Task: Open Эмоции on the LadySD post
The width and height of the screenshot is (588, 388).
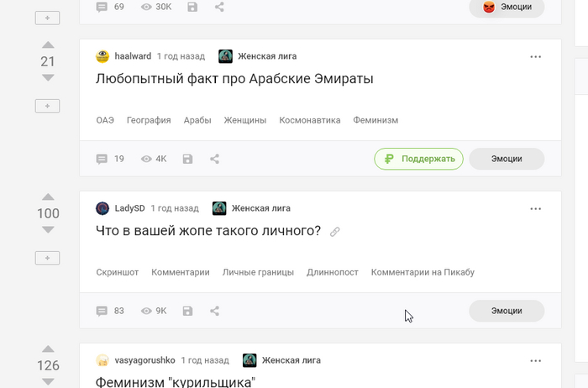Action: [x=507, y=311]
